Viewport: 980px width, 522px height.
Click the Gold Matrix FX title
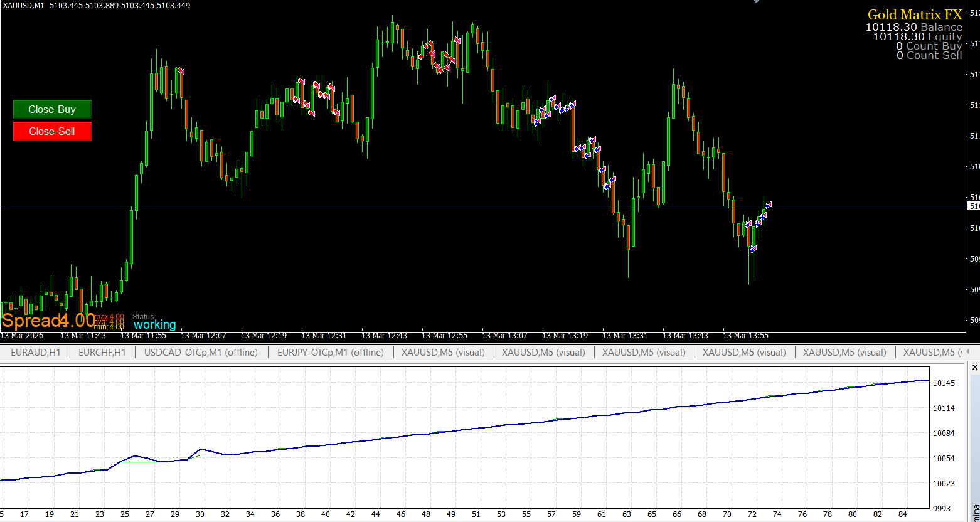tap(915, 15)
